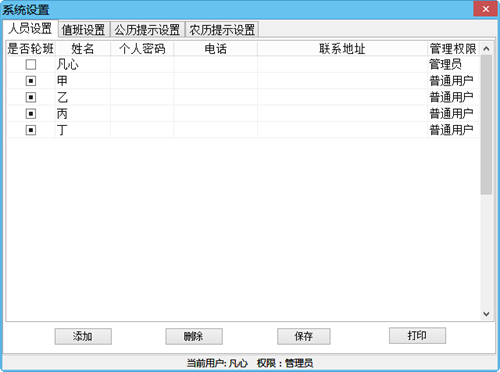
Task: Click the 联系地址 column header
Action: [342, 49]
